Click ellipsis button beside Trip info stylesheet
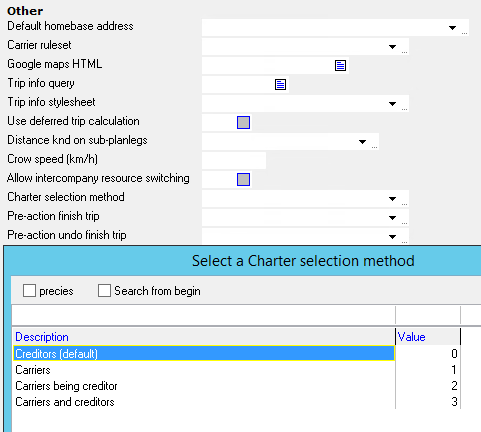This screenshot has width=481, height=432. 404,109
